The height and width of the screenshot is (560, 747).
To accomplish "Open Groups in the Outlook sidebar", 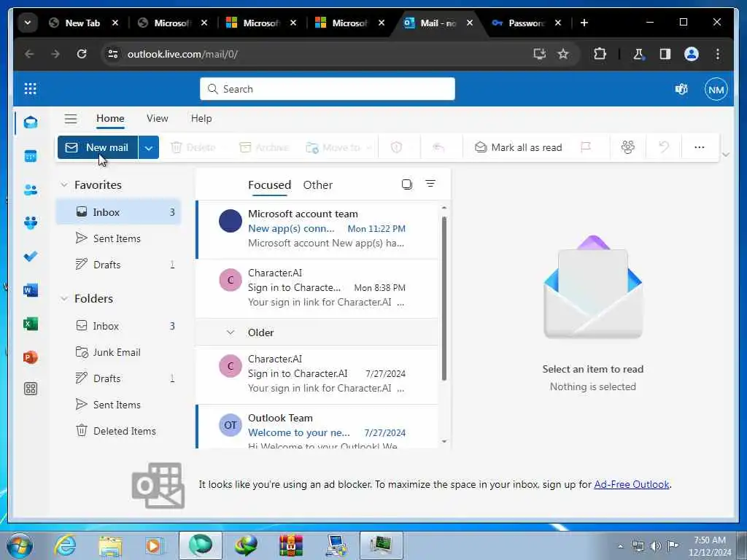I will tap(31, 223).
